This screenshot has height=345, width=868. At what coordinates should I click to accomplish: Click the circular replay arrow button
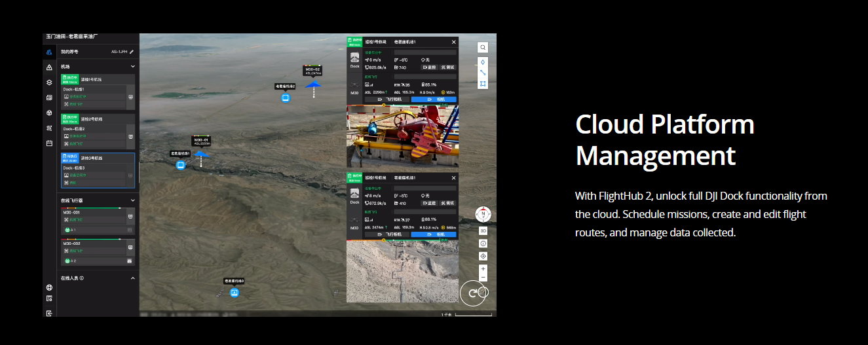[473, 293]
